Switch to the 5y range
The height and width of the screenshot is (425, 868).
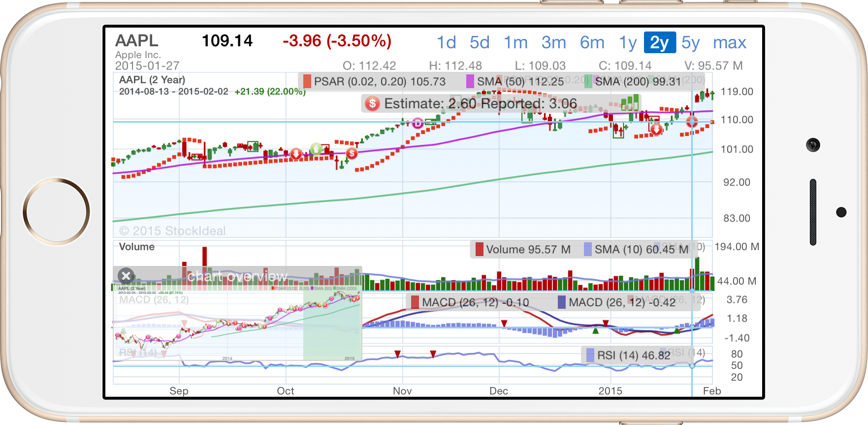pos(690,42)
